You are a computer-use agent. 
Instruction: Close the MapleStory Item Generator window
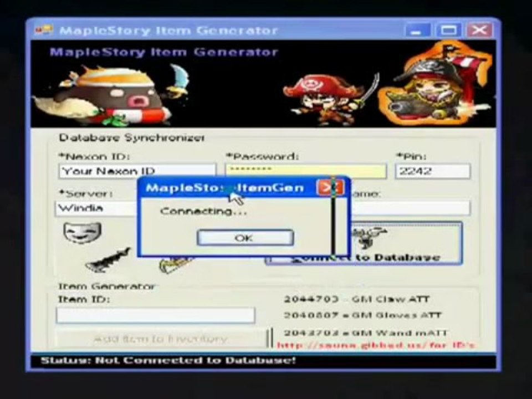pyautogui.click(x=479, y=30)
